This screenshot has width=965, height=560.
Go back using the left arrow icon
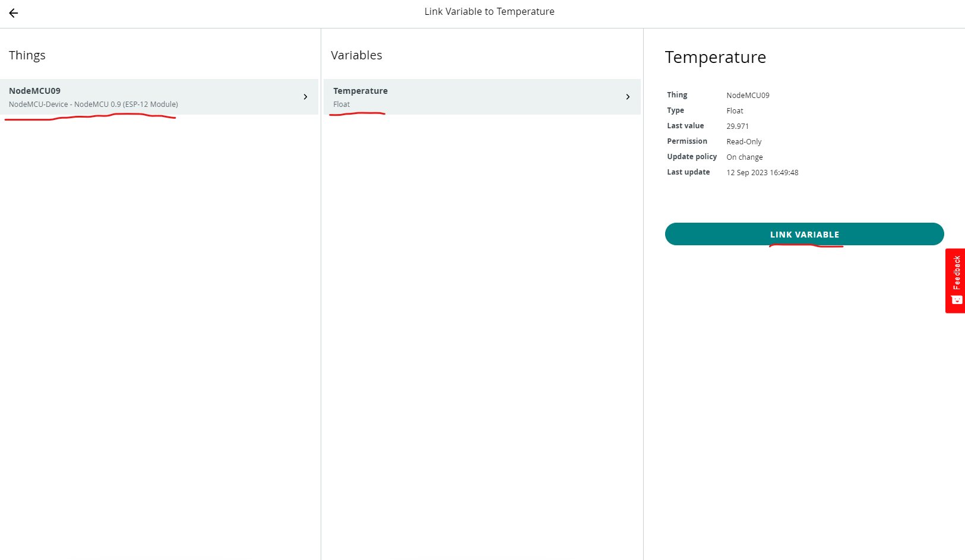pos(13,13)
